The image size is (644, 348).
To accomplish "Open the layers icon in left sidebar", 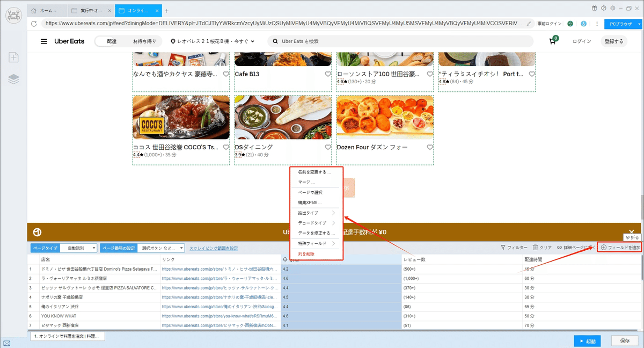I will (x=13, y=79).
